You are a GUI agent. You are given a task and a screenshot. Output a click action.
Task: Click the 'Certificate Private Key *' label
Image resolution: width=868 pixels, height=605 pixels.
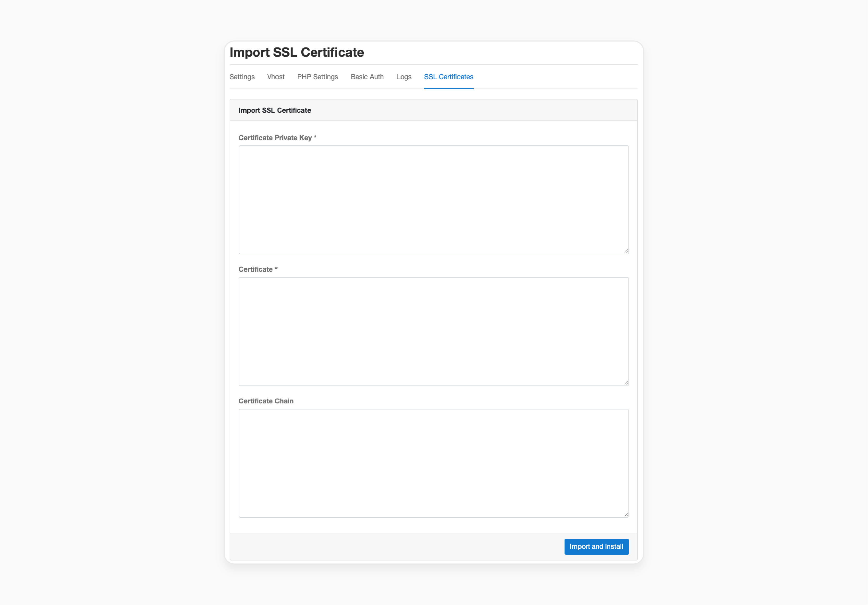pyautogui.click(x=278, y=138)
